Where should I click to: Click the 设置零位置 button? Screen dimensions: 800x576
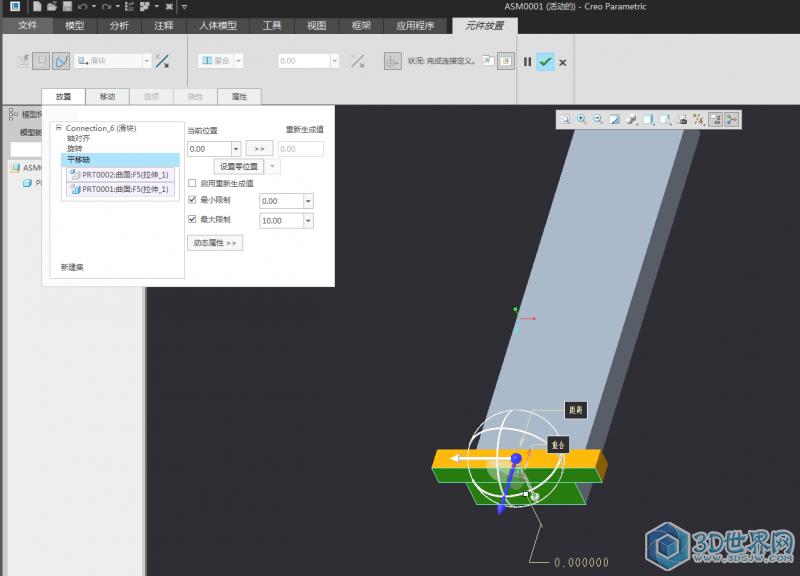239,166
